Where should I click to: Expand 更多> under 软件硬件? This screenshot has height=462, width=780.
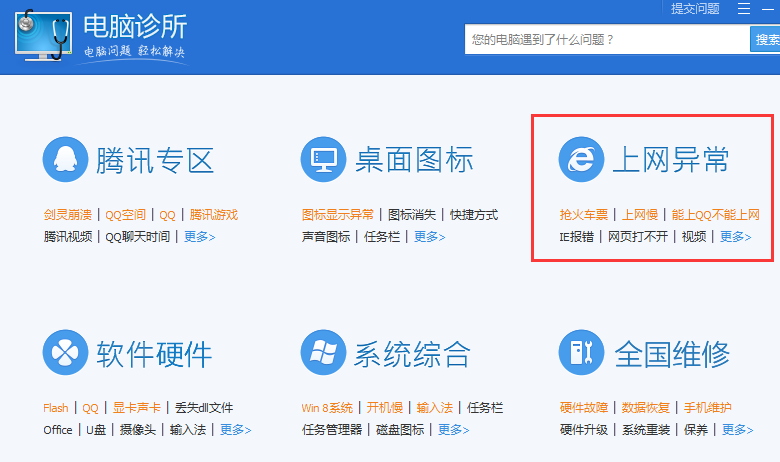(236, 430)
